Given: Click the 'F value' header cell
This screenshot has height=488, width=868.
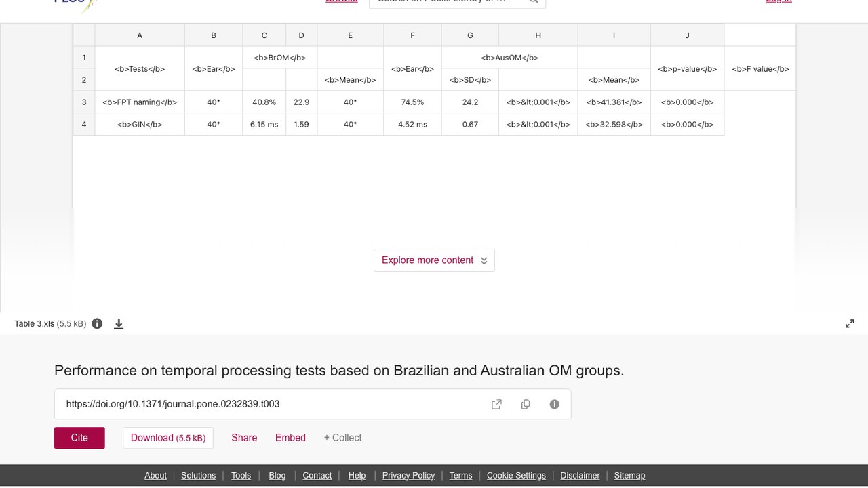Looking at the screenshot, I should click(x=760, y=69).
